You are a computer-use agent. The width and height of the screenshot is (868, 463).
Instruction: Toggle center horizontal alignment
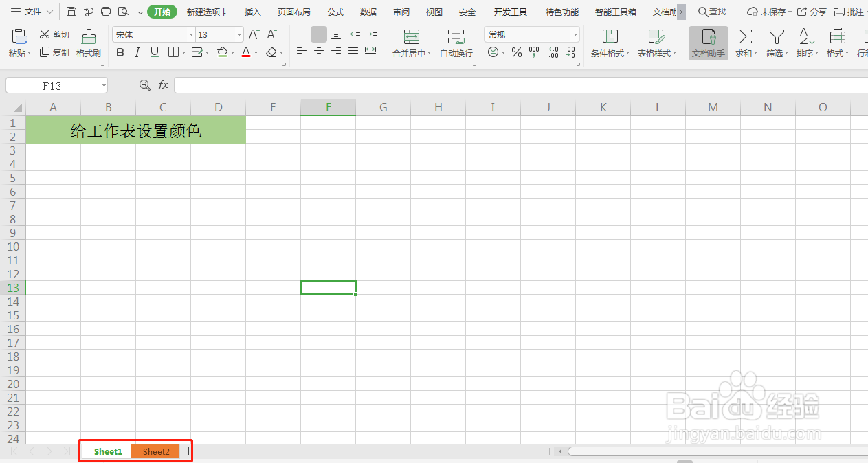(319, 52)
